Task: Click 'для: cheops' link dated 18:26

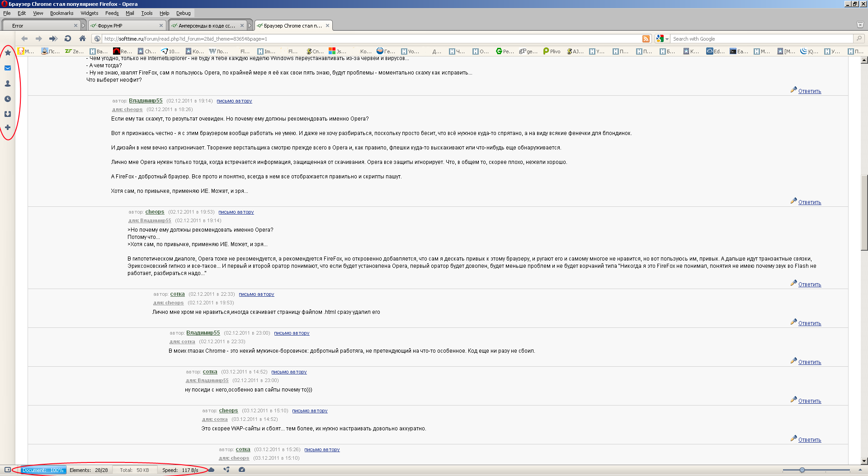Action: tap(127, 109)
